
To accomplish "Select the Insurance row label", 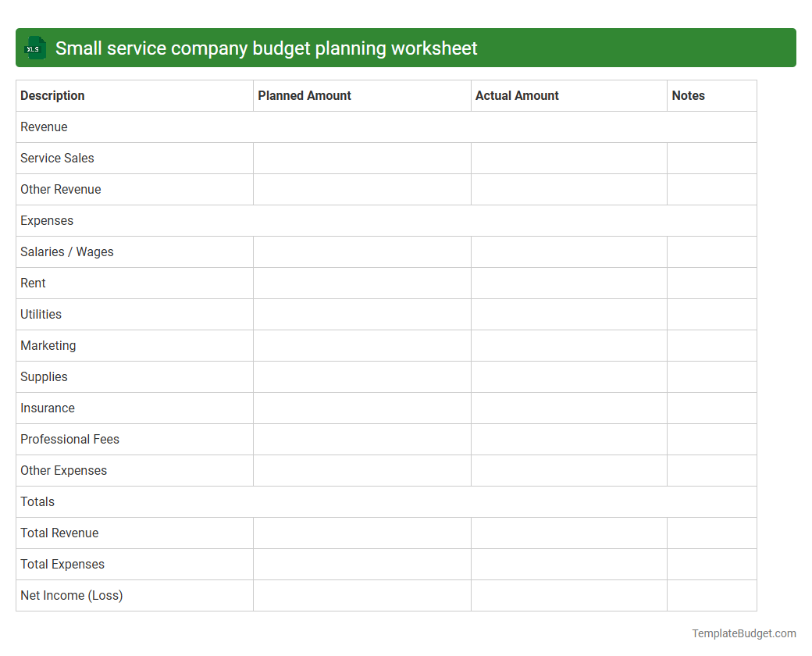I will coord(48,408).
